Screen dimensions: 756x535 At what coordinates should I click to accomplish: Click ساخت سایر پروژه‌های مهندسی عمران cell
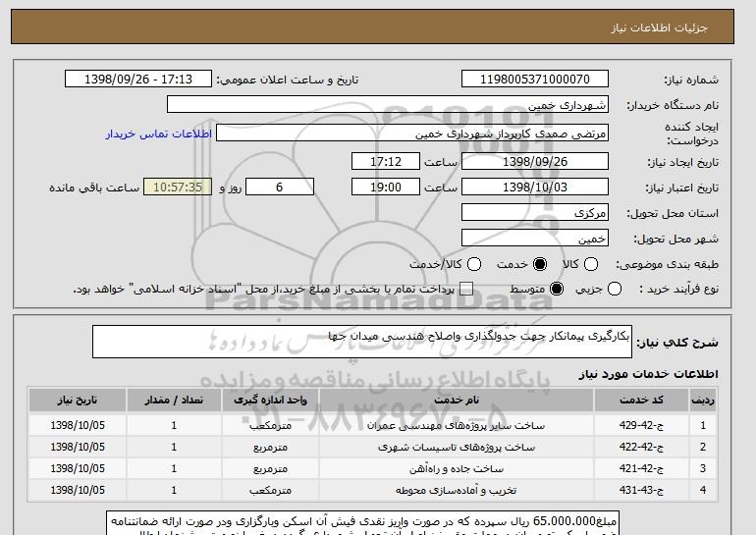(457, 426)
